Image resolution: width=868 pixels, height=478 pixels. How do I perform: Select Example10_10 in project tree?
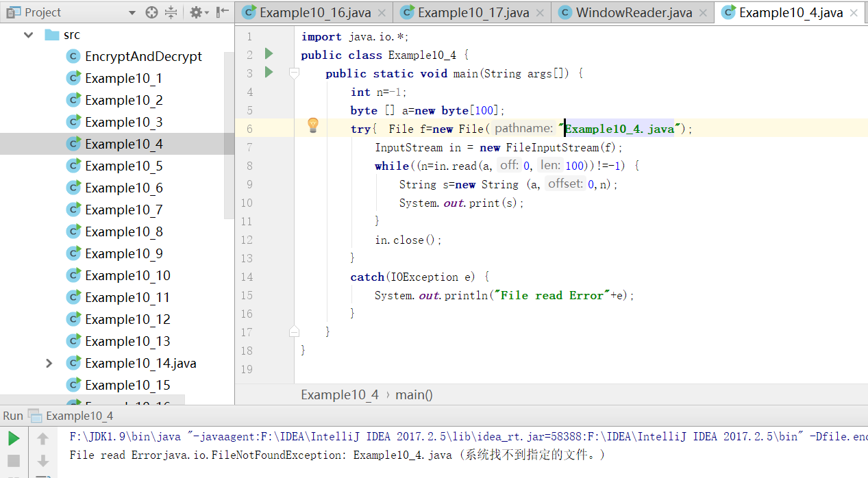pyautogui.click(x=128, y=276)
